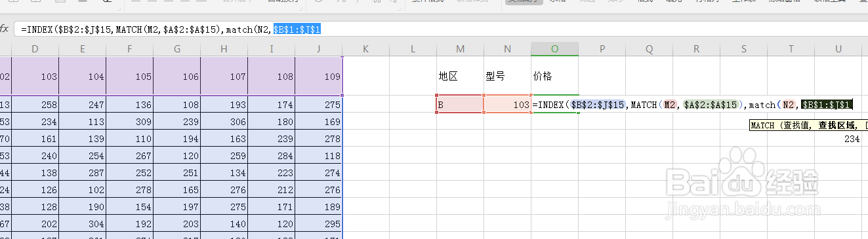Select column H header
This screenshot has height=239, width=868.
point(224,49)
